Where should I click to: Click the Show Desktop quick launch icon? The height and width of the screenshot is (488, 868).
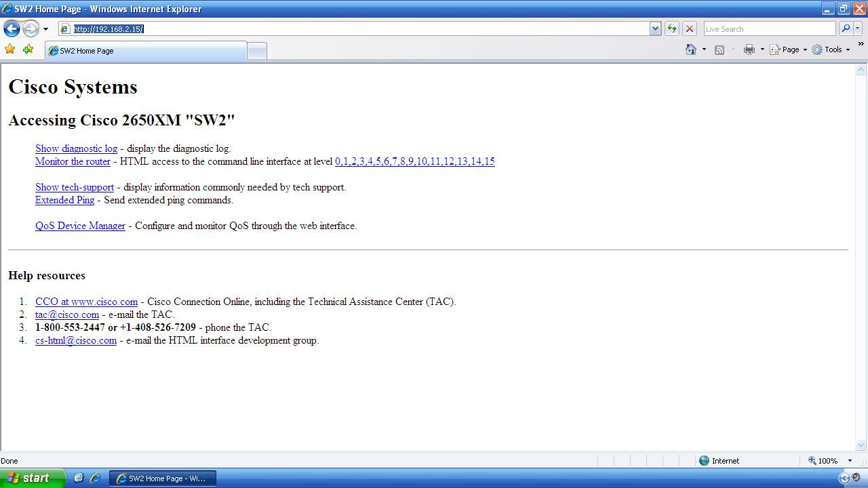point(79,478)
